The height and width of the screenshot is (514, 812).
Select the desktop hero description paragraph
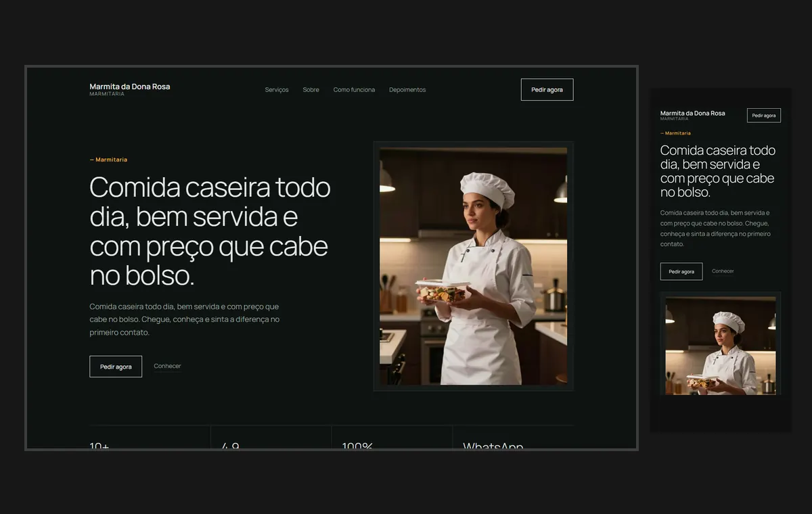[185, 320]
